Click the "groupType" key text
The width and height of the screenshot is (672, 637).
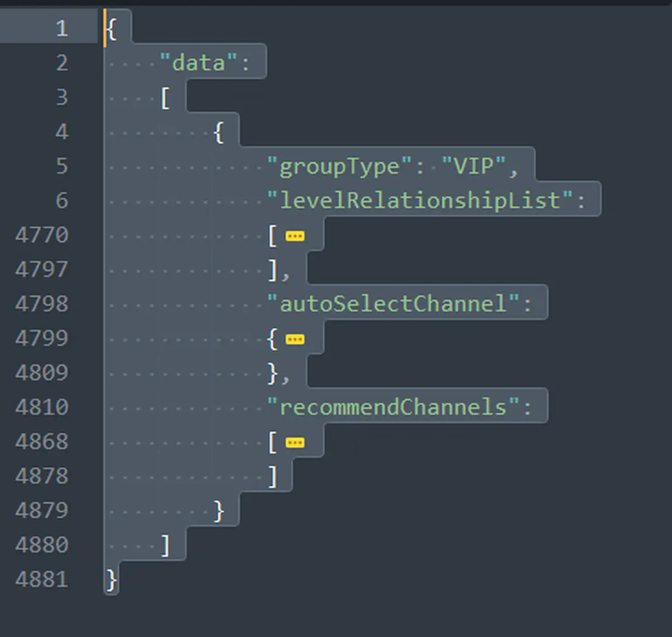pos(339,166)
